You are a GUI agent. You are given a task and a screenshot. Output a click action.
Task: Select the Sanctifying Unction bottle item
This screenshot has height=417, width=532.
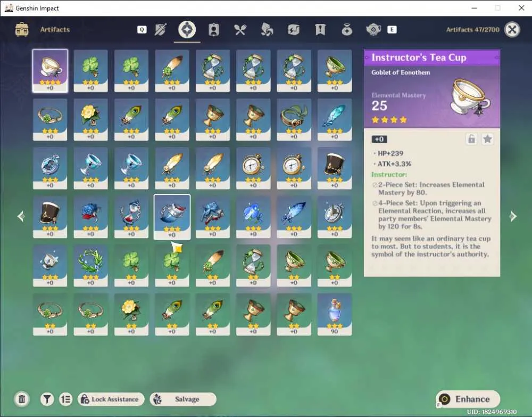pos(335,314)
